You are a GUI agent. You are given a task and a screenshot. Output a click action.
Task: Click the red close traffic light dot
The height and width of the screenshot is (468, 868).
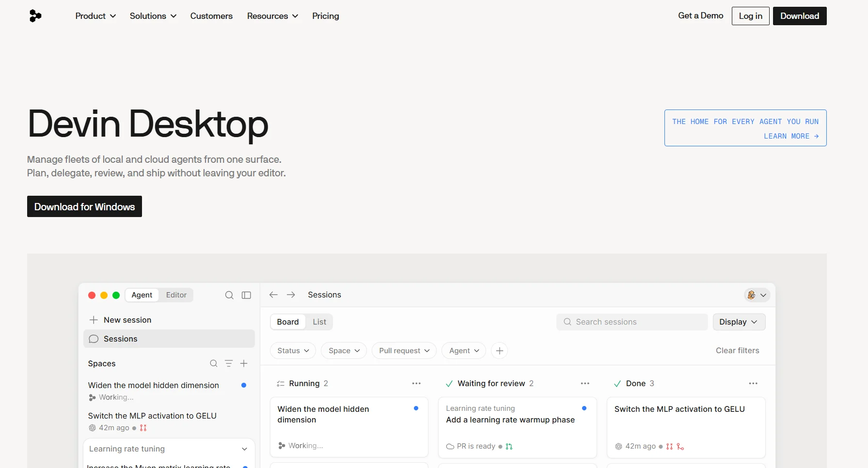tap(92, 295)
